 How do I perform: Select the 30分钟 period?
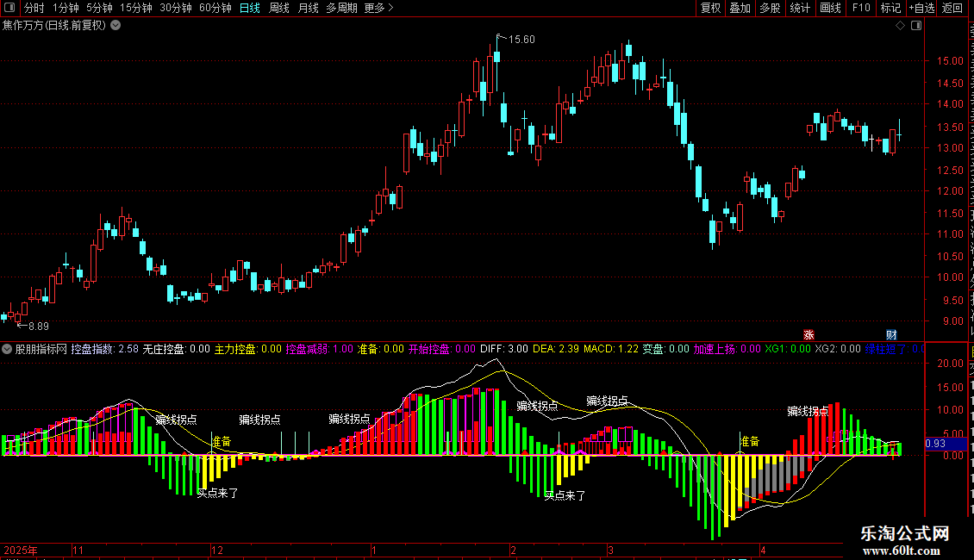pos(176,8)
